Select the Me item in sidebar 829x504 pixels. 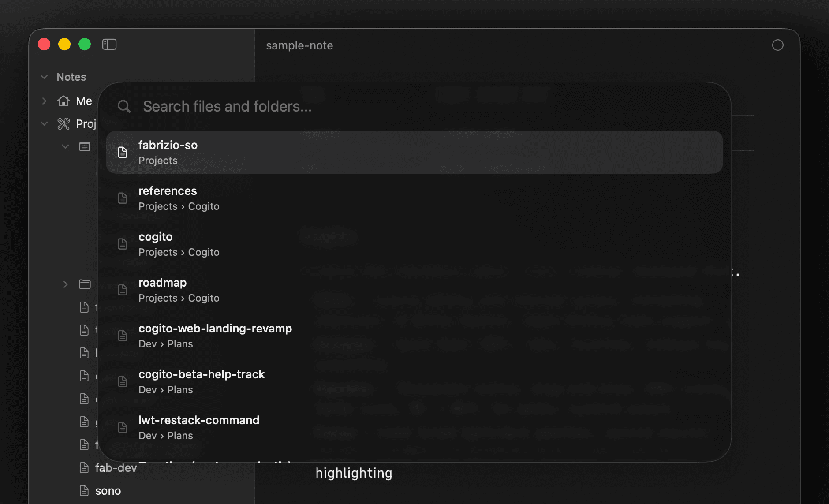pyautogui.click(x=84, y=101)
